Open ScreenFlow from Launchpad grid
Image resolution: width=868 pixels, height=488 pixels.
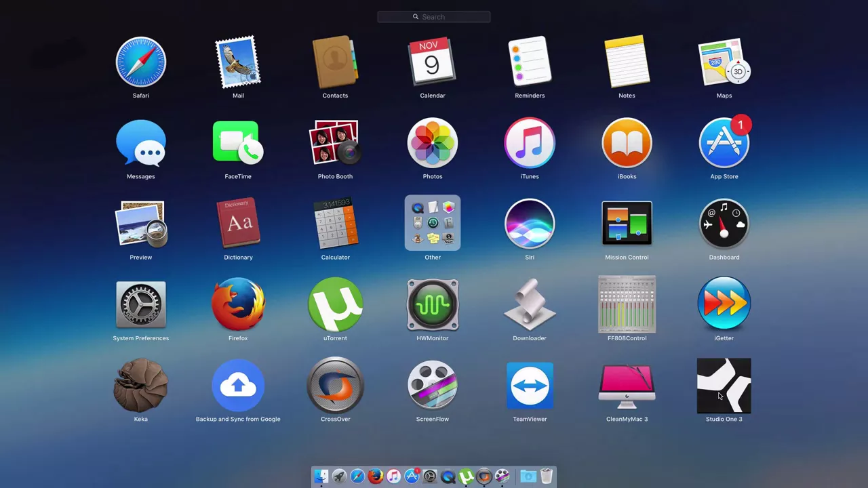click(432, 386)
